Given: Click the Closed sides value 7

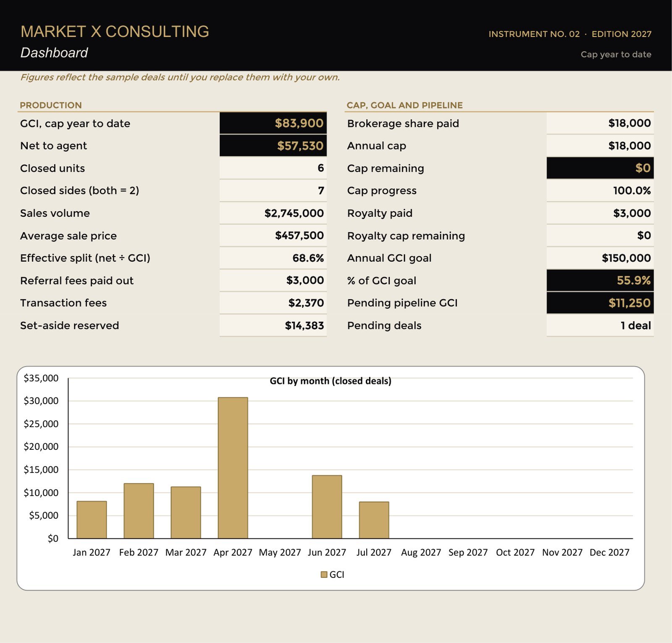Looking at the screenshot, I should [x=273, y=191].
